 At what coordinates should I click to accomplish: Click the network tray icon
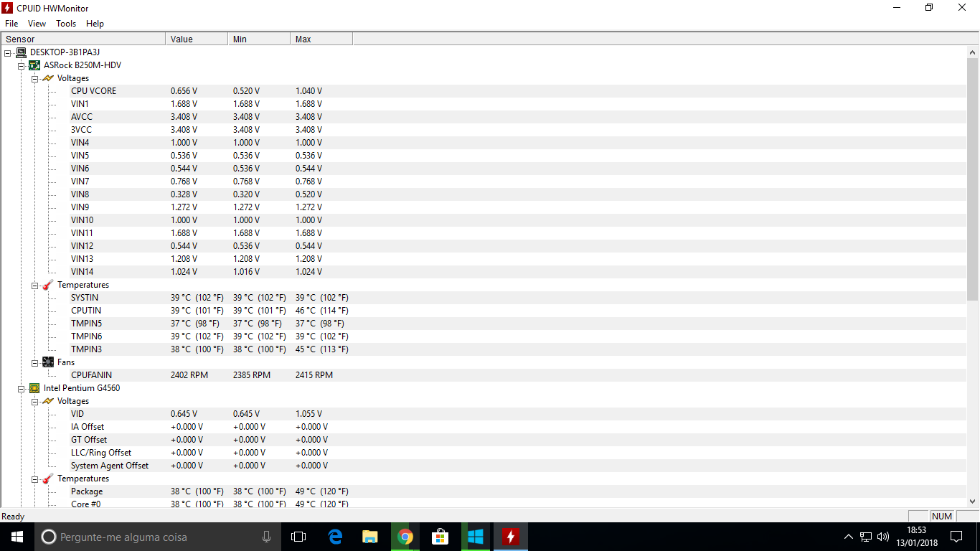[866, 537]
